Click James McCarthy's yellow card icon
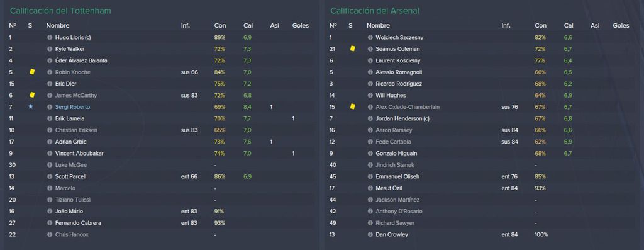Image resolution: width=644 pixels, height=250 pixels. click(32, 95)
